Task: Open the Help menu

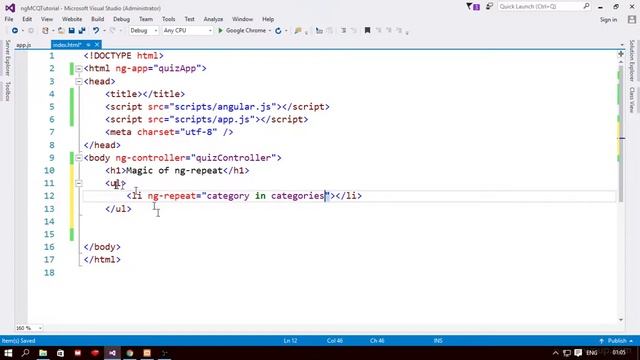Action: click(268, 19)
